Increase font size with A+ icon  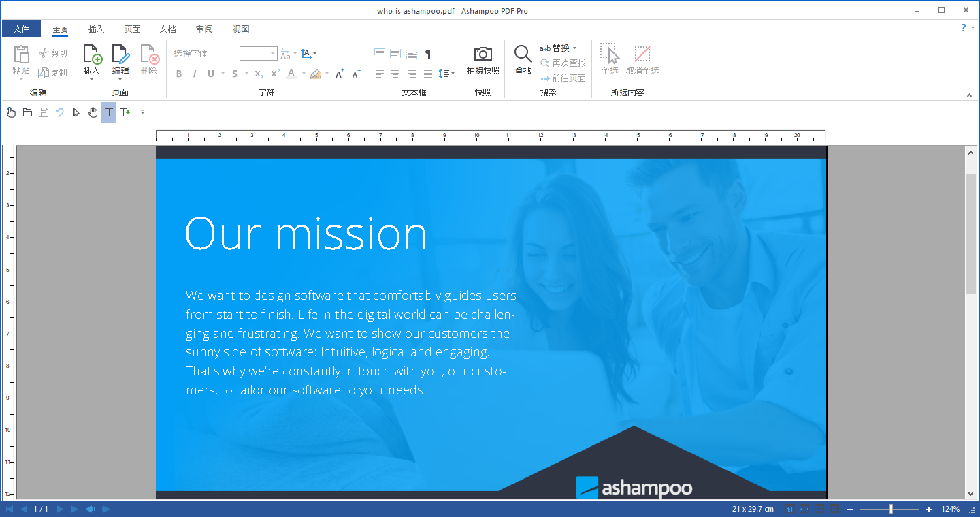[x=339, y=74]
